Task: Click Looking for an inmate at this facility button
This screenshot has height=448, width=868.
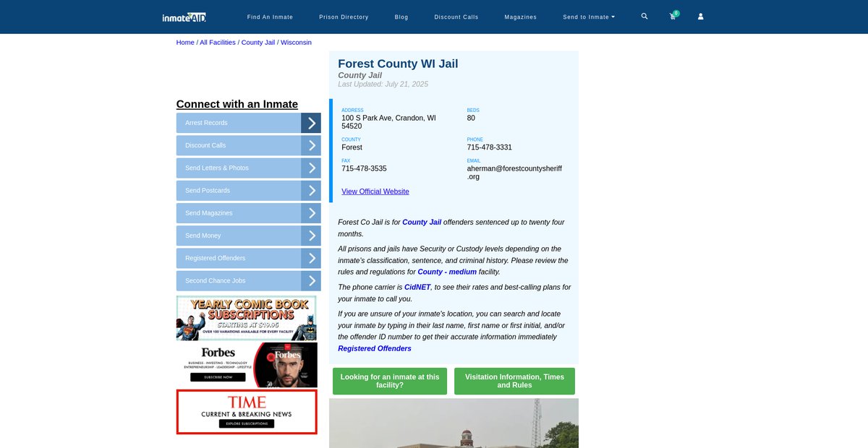Action: point(390,381)
